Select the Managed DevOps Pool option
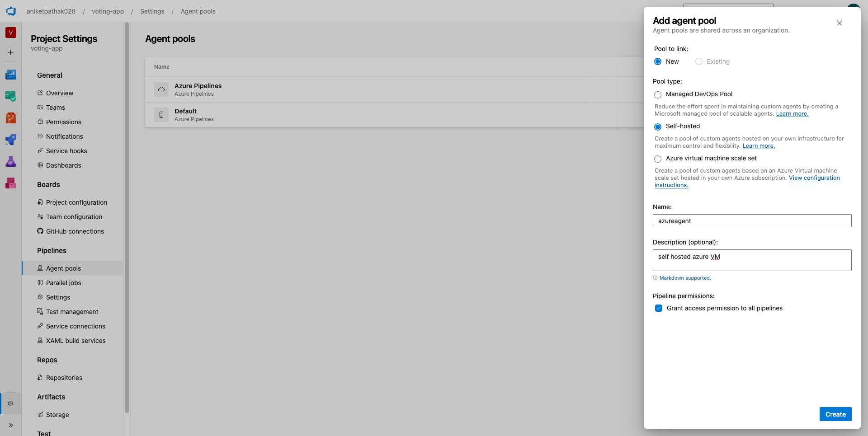868x436 pixels. (x=658, y=94)
